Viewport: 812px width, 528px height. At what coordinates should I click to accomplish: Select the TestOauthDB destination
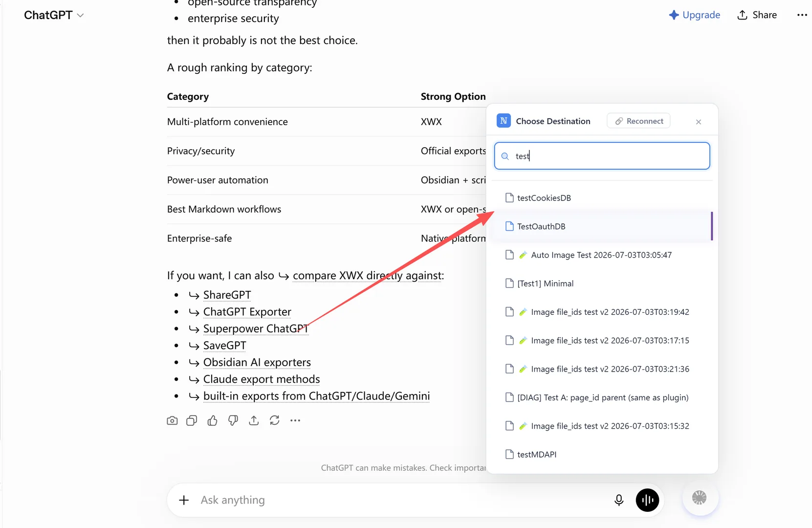pos(602,226)
